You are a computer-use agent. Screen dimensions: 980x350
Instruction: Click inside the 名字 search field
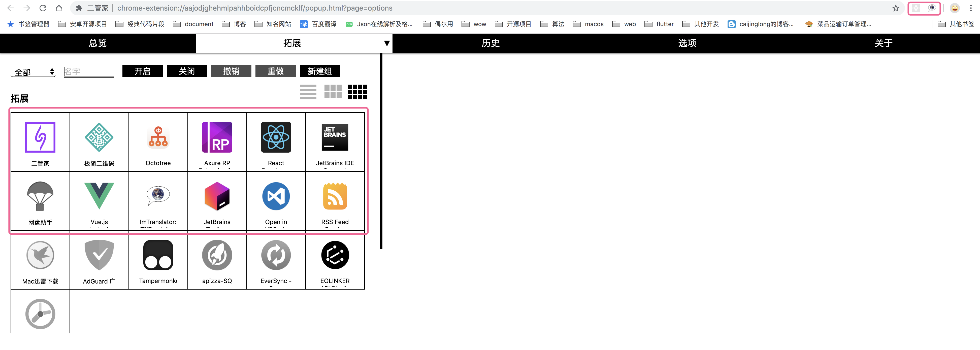pos(88,71)
